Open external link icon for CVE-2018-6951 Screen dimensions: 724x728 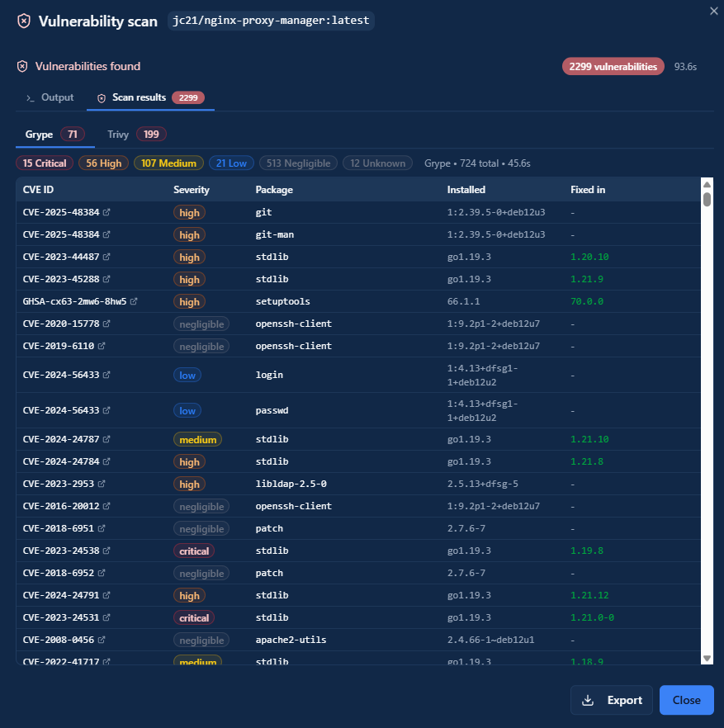tap(101, 528)
